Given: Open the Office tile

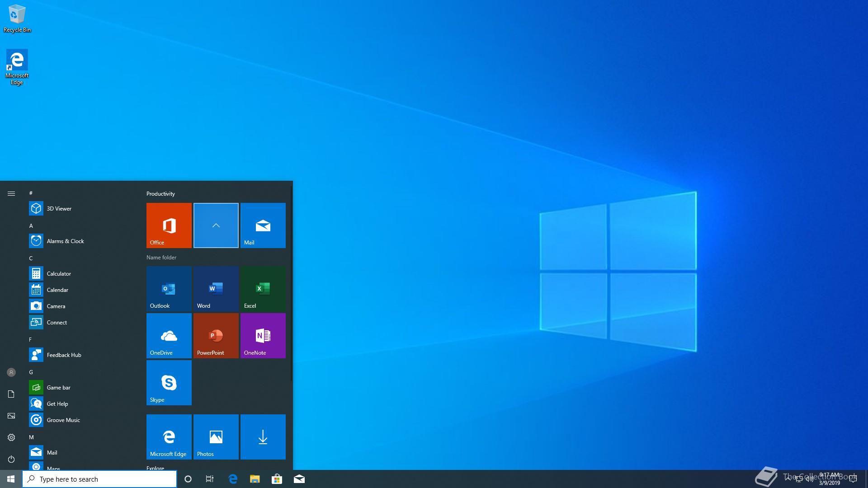Looking at the screenshot, I should pyautogui.click(x=169, y=225).
